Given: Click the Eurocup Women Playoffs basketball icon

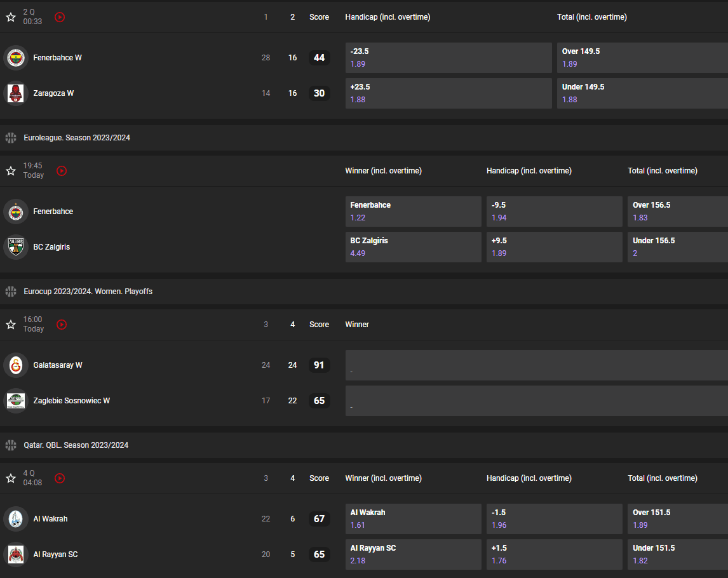Looking at the screenshot, I should click(11, 292).
